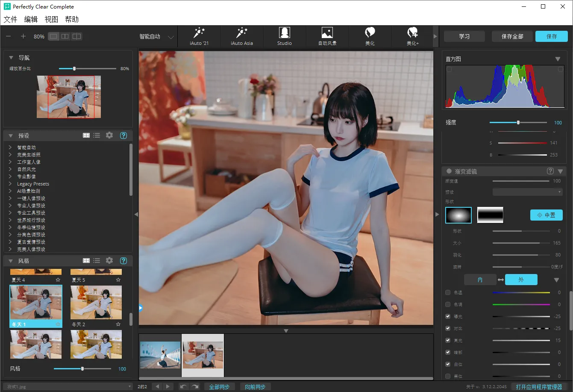Apply the 美化 beautify preset icon
This screenshot has width=573, height=392.
pos(370,34)
